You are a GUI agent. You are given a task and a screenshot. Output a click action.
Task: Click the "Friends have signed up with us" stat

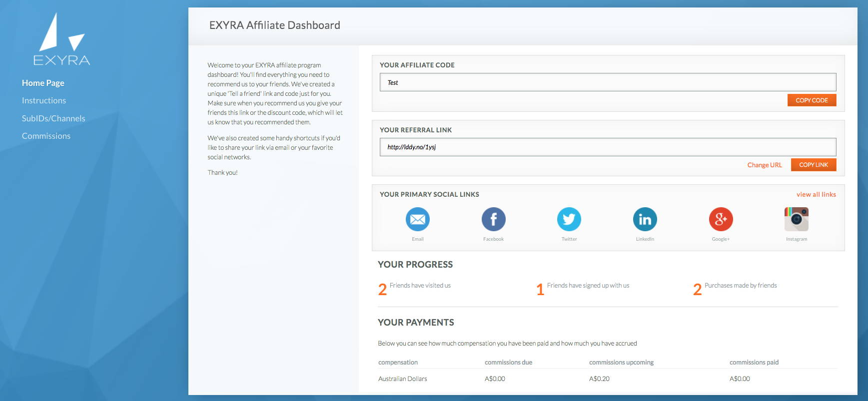coord(583,288)
